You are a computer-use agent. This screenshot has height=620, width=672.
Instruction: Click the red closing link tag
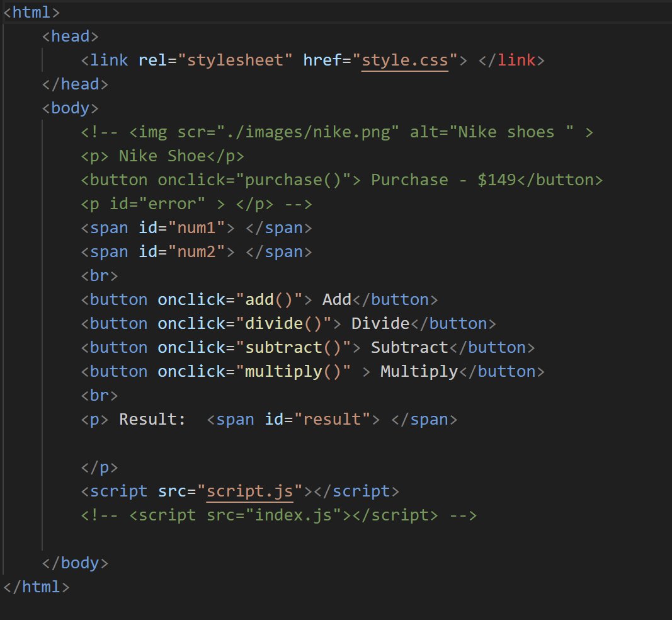tap(511, 60)
